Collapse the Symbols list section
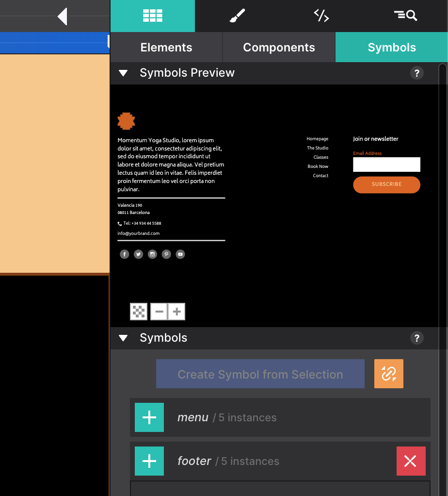This screenshot has width=448, height=496. 123,338
